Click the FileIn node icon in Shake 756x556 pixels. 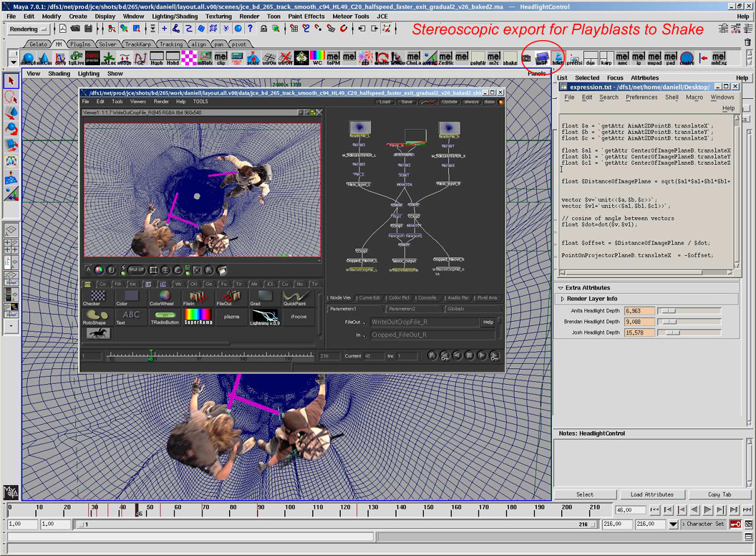click(x=198, y=295)
